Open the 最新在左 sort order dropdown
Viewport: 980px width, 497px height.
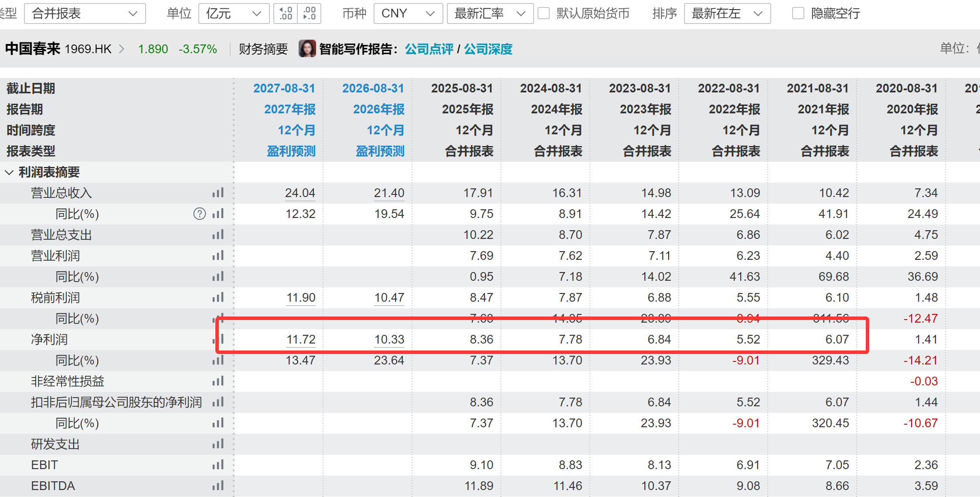727,14
